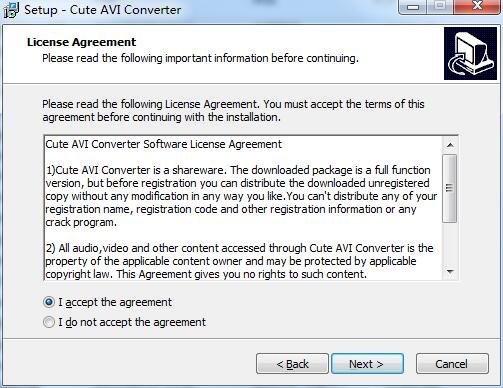Minimize the Setup window
This screenshot has height=388, width=503.
pyautogui.click(x=413, y=7)
